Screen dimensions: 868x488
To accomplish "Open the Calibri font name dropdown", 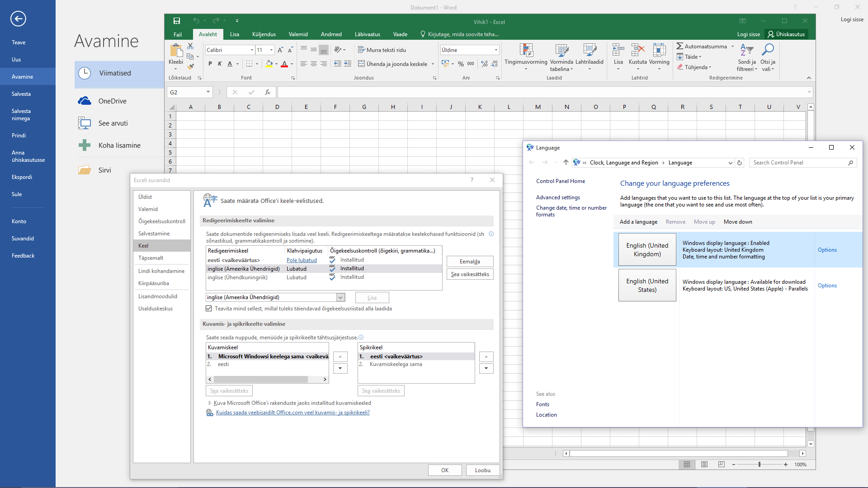I will pyautogui.click(x=252, y=50).
